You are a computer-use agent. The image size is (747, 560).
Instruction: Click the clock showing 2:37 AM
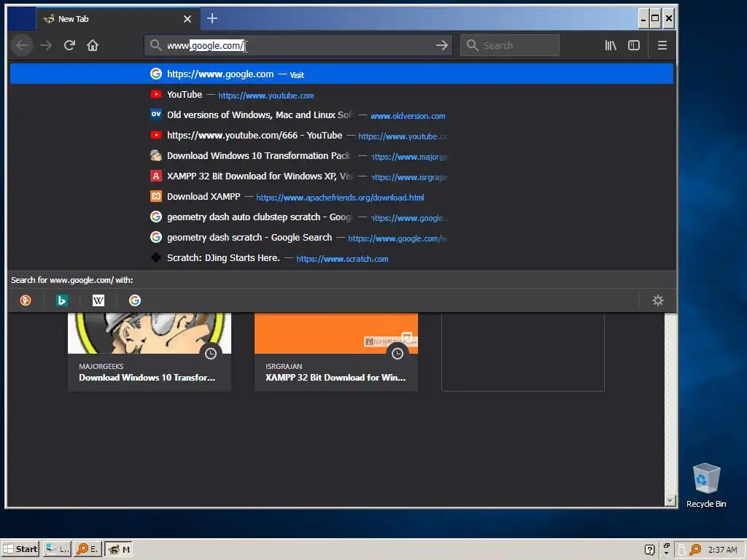722,550
